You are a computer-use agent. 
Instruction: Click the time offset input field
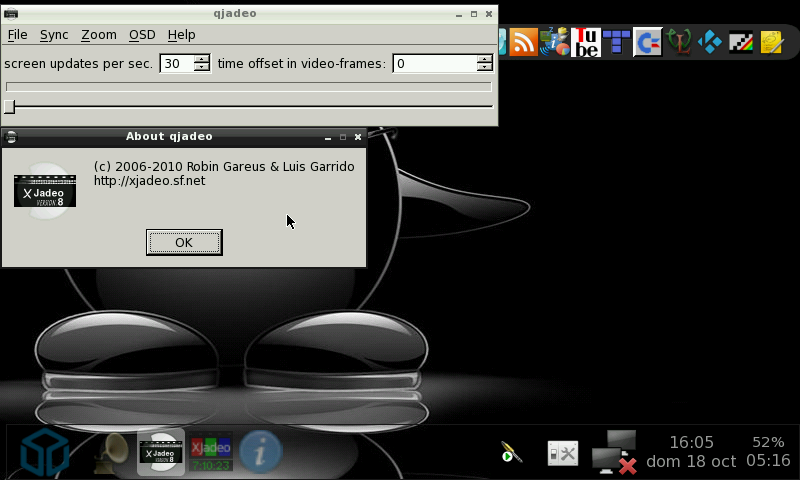coord(433,63)
